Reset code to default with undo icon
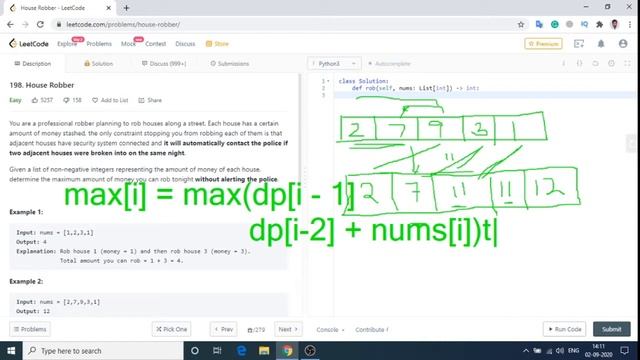640x360 pixels. [x=596, y=64]
